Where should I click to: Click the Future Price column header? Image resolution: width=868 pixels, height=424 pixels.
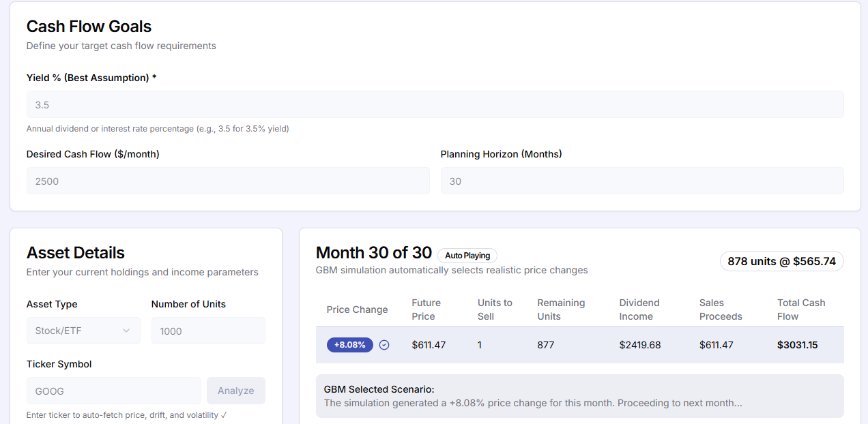426,309
